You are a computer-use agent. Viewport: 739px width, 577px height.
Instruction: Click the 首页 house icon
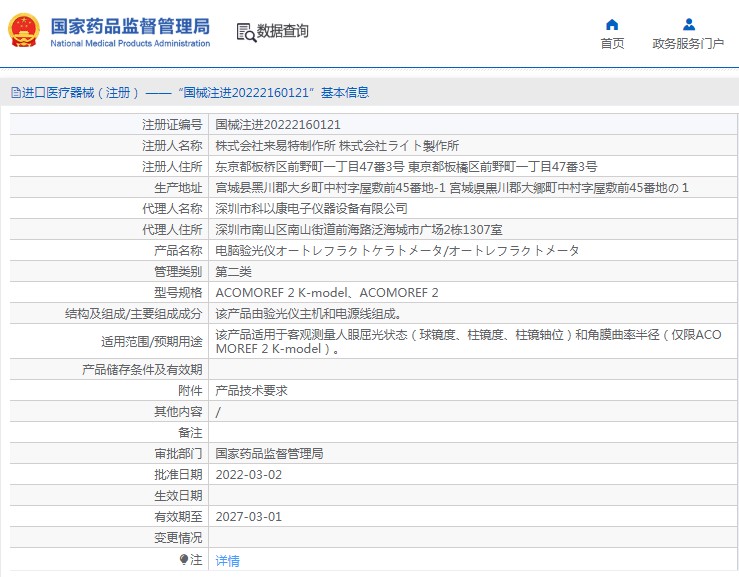612,24
